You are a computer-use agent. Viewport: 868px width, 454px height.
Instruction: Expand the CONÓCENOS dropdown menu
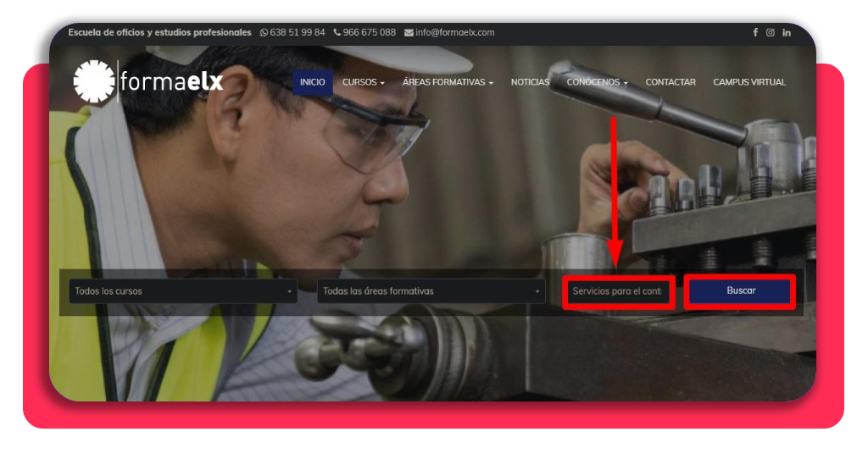pos(598,82)
